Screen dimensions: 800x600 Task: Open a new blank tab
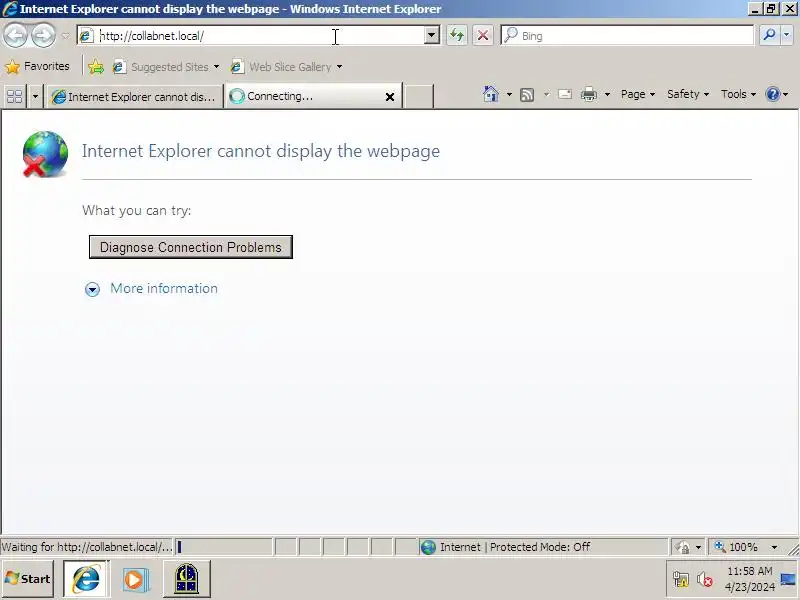coord(419,96)
